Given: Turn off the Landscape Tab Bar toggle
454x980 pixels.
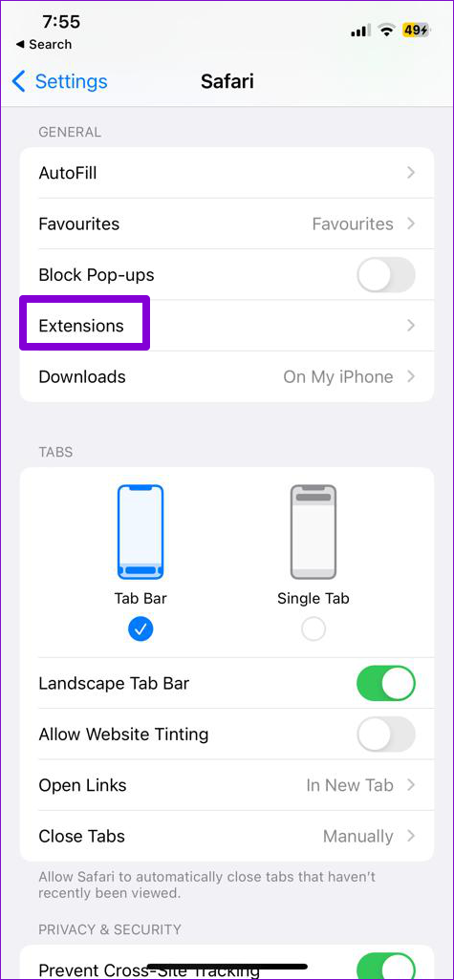Looking at the screenshot, I should (x=386, y=683).
